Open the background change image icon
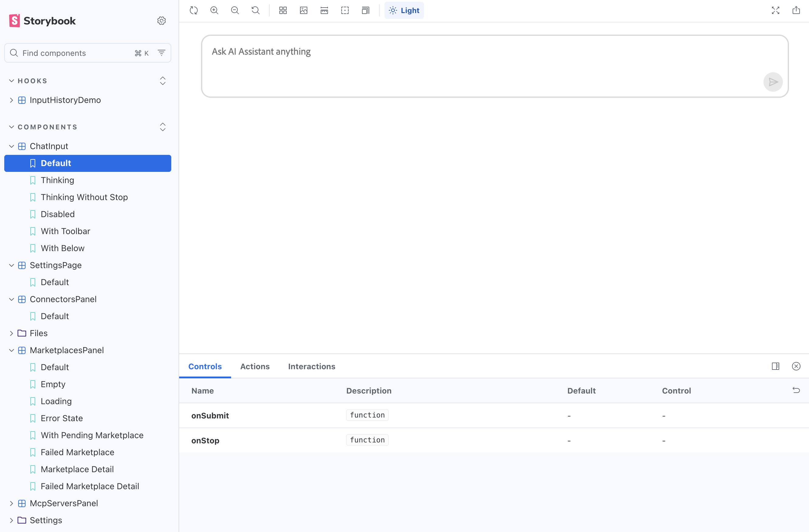This screenshot has width=809, height=532. pos(304,11)
